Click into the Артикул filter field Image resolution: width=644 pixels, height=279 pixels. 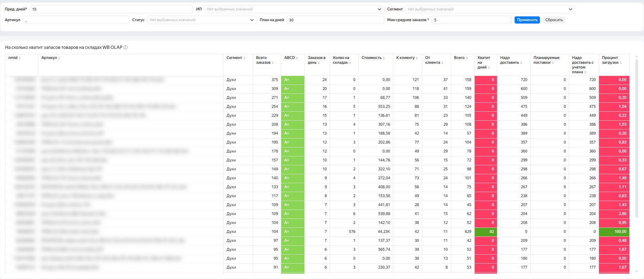click(x=76, y=20)
